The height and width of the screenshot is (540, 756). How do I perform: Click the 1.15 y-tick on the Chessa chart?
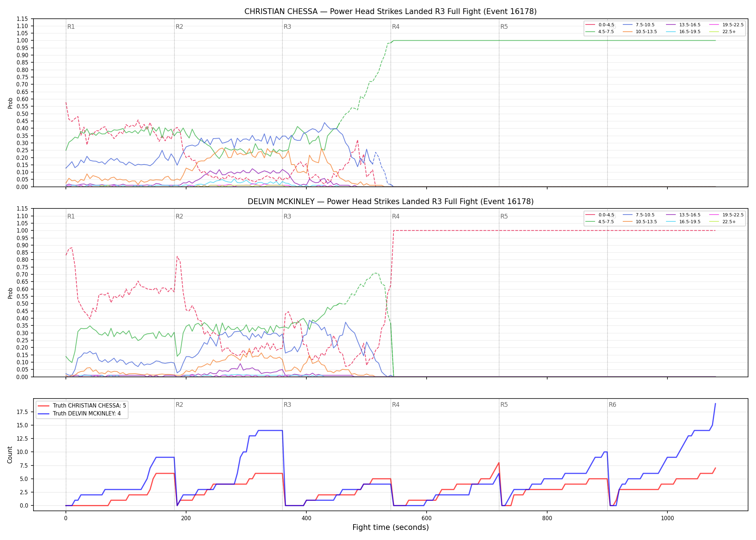coord(22,19)
